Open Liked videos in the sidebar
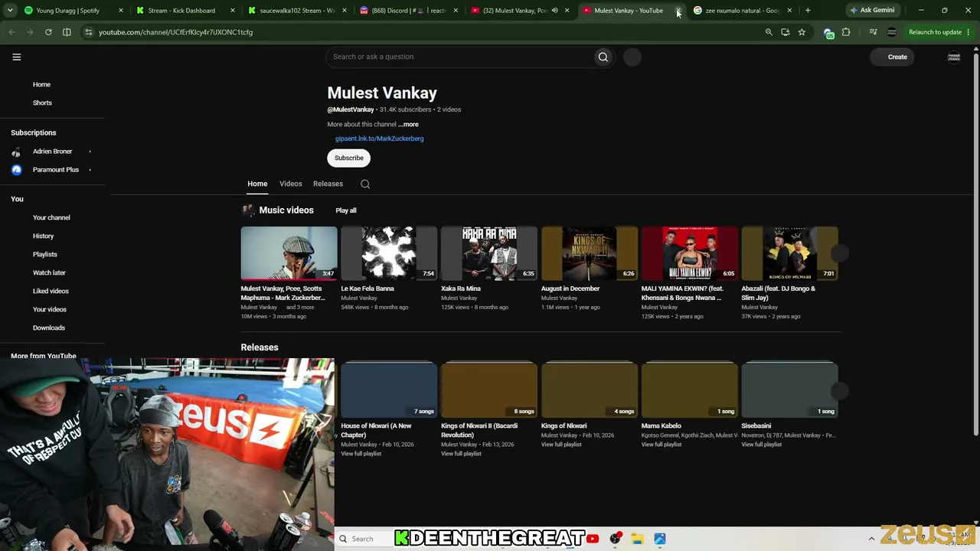The height and width of the screenshot is (551, 980). pos(51,291)
